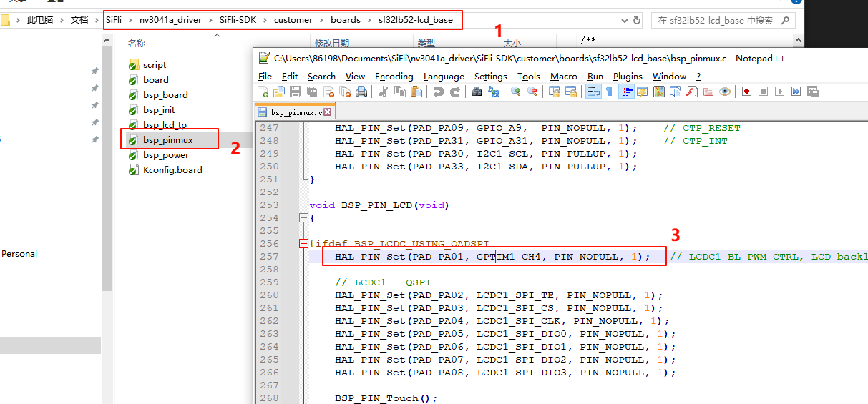Click the Save All toolbar icon
This screenshot has height=404, width=868.
(x=312, y=92)
